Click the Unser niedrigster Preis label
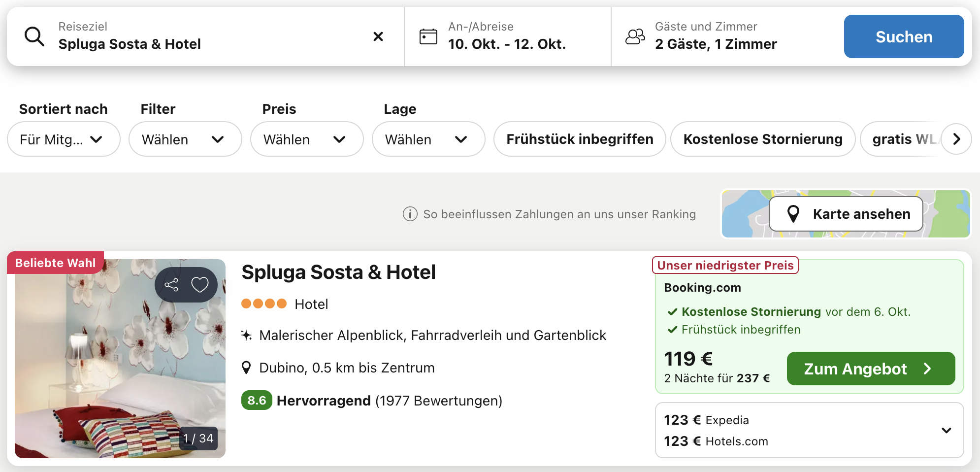The height and width of the screenshot is (472, 980). [x=725, y=266]
